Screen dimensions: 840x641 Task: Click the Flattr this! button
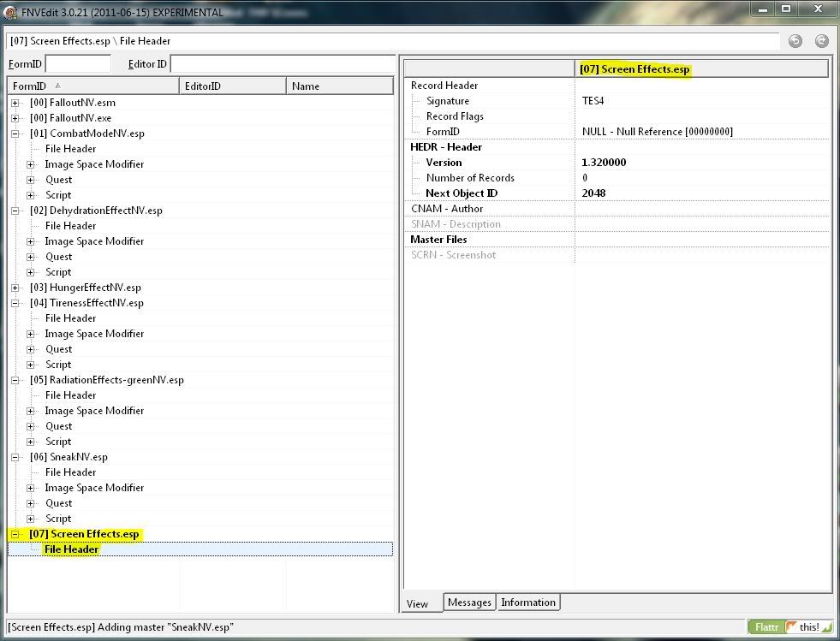tap(790, 627)
